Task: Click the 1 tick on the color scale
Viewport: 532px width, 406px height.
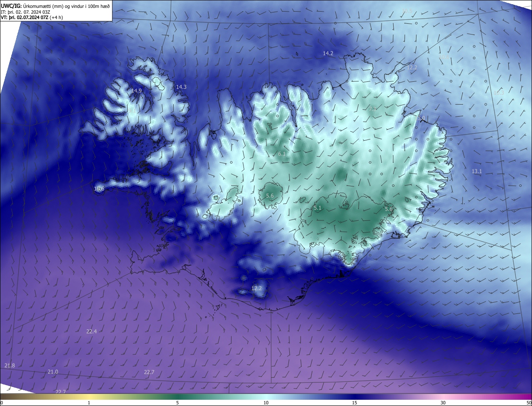Action: (89, 403)
